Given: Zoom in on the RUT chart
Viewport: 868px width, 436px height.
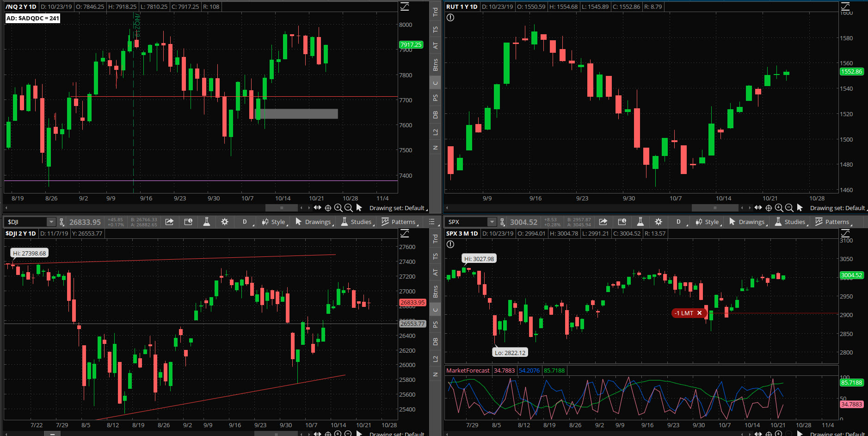Looking at the screenshot, I should 779,208.
